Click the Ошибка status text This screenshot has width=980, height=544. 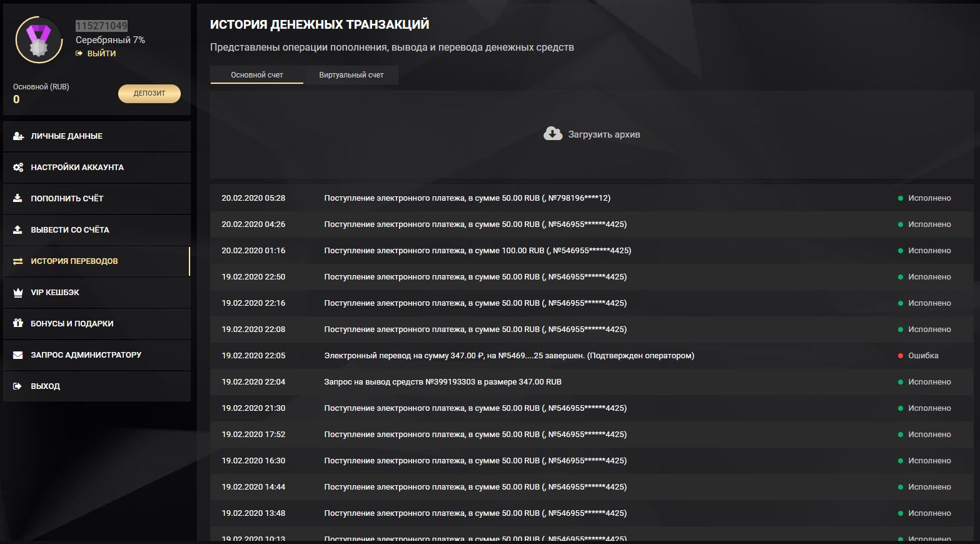point(923,356)
